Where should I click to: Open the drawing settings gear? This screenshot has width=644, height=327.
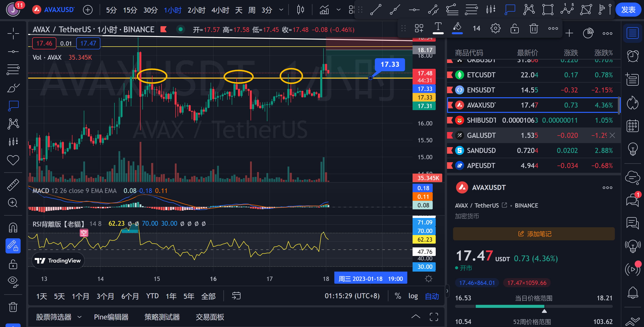(495, 28)
